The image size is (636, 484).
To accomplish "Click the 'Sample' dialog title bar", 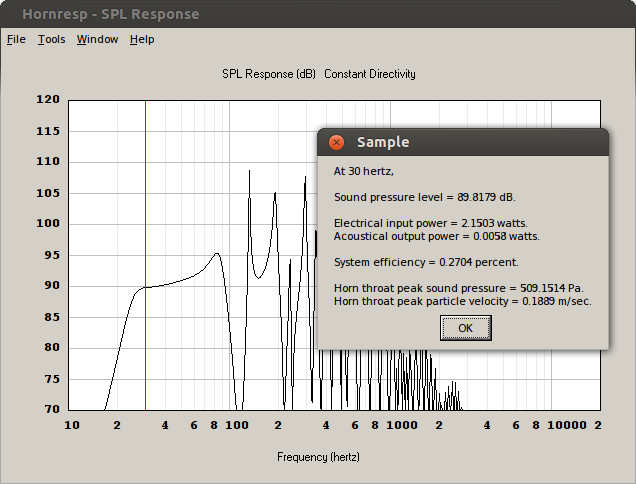I will pyautogui.click(x=463, y=142).
